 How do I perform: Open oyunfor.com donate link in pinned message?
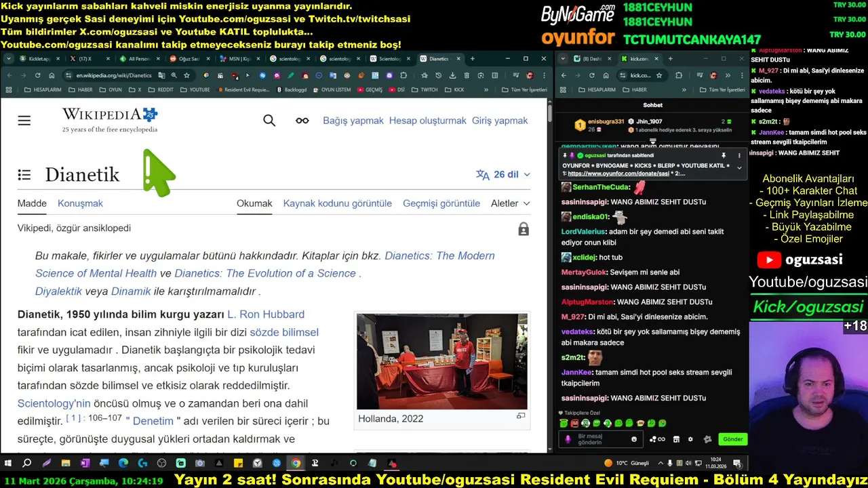pyautogui.click(x=618, y=174)
